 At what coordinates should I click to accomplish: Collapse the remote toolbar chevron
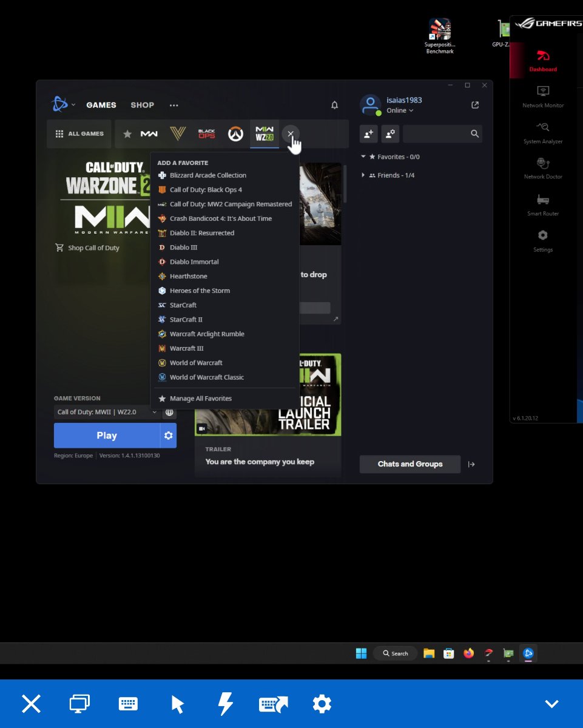coord(551,704)
